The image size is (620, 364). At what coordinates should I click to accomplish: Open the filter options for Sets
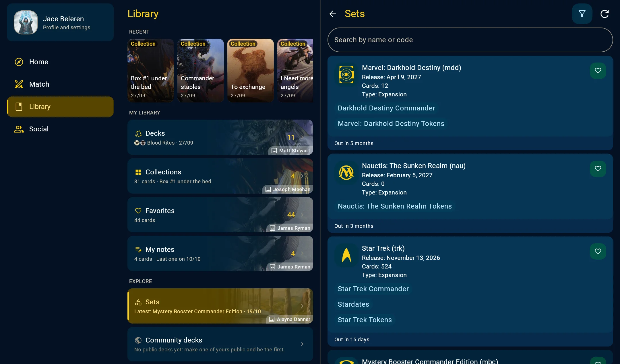582,14
